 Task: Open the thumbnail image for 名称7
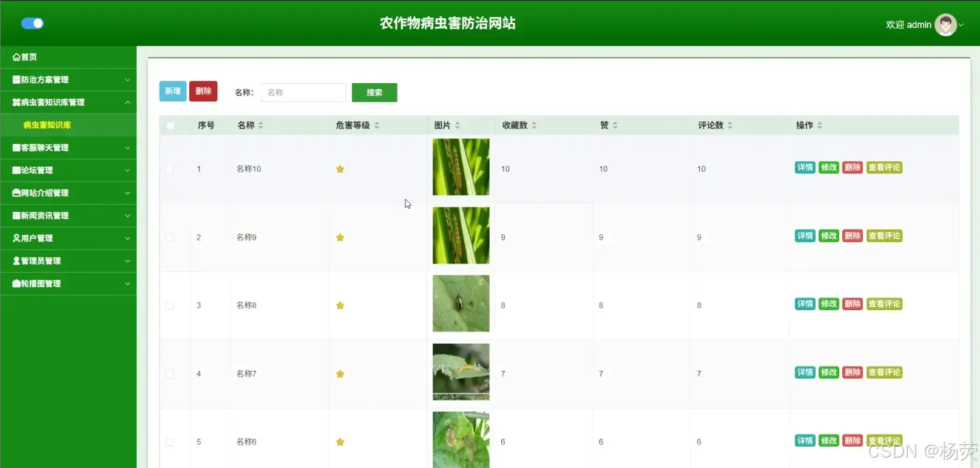pyautogui.click(x=461, y=372)
